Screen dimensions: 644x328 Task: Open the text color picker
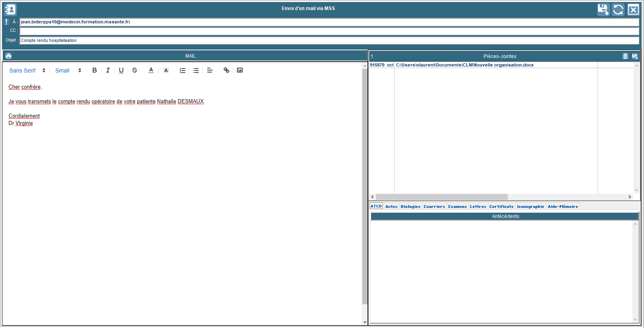(151, 70)
